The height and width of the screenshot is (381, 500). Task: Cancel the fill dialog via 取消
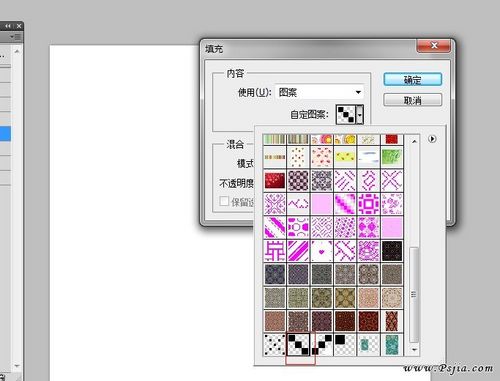(x=413, y=100)
